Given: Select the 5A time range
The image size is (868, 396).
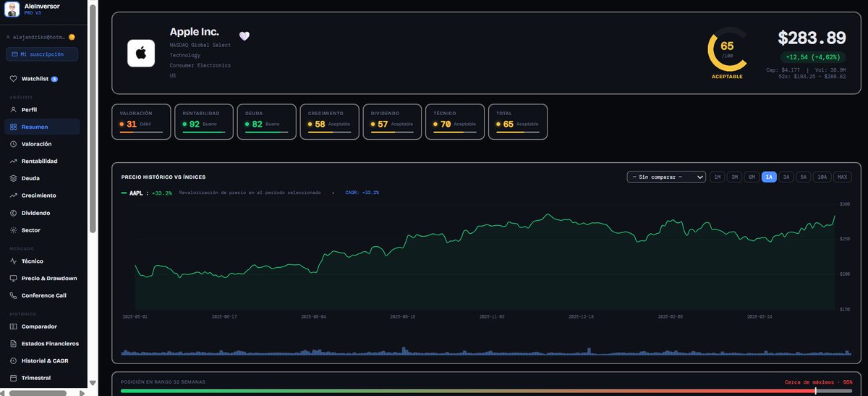Looking at the screenshot, I should [x=804, y=177].
